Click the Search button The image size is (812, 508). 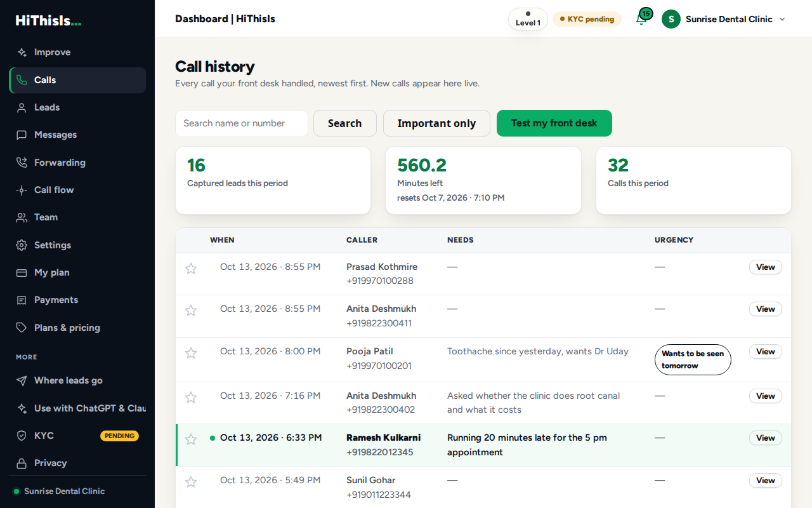click(x=345, y=123)
